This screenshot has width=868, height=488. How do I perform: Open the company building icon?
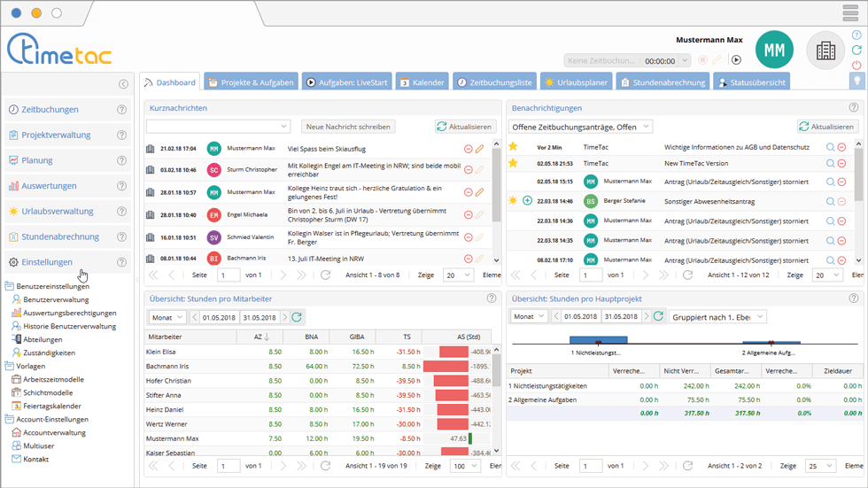pyautogui.click(x=825, y=50)
